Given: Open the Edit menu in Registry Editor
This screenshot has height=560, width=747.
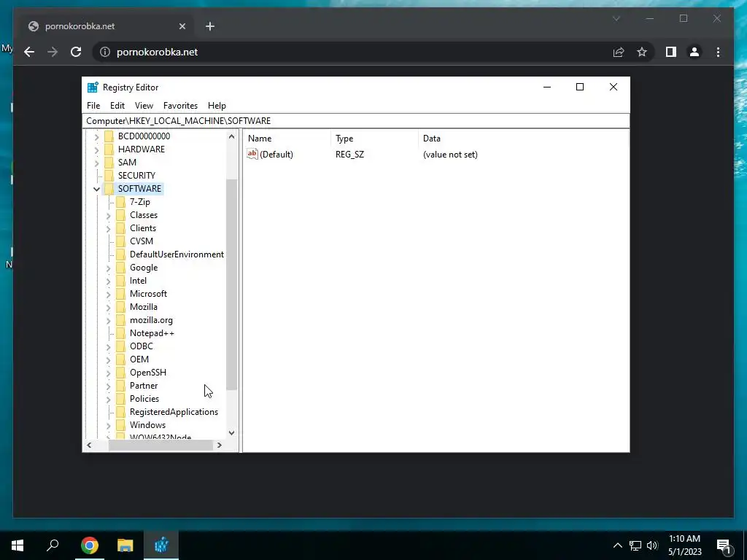Looking at the screenshot, I should coord(117,106).
